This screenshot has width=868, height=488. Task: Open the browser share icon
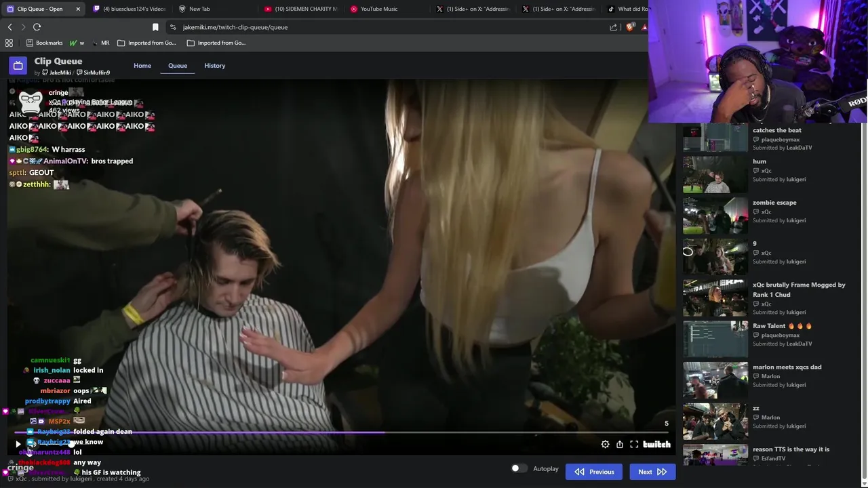pos(614,27)
